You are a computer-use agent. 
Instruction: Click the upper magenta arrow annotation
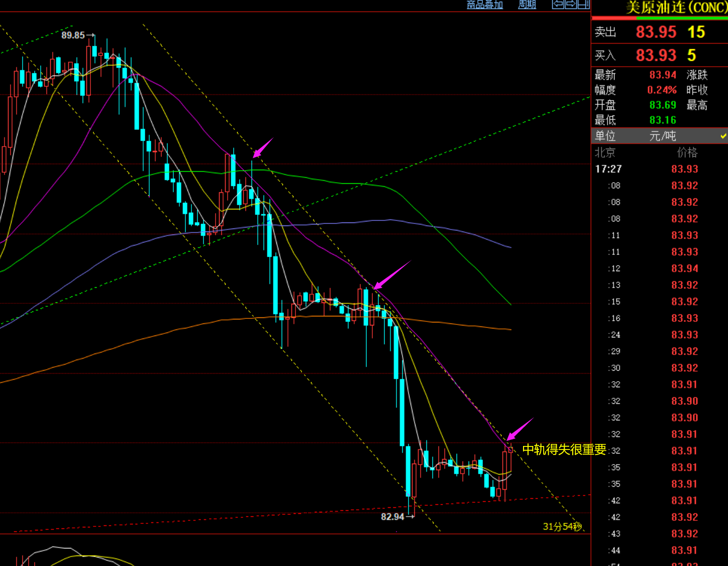(262, 148)
